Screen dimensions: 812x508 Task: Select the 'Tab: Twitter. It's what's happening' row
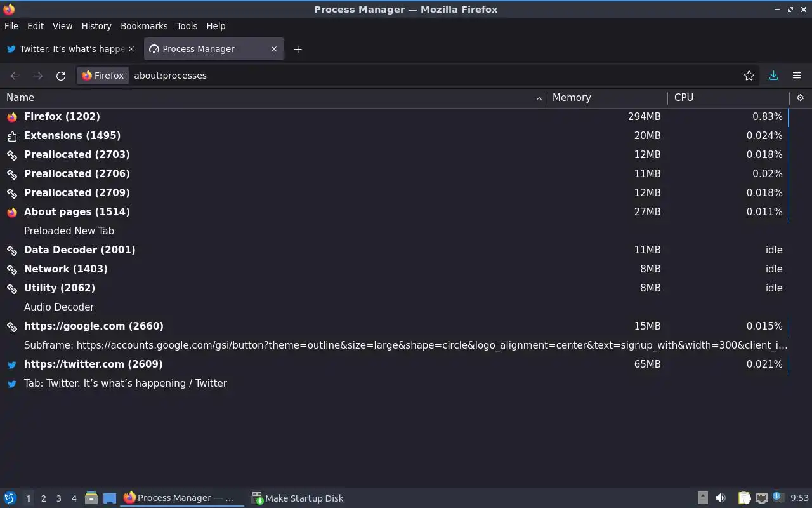pyautogui.click(x=395, y=384)
